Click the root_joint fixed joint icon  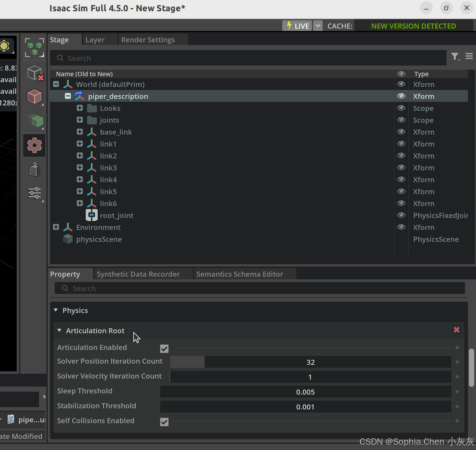pos(92,215)
